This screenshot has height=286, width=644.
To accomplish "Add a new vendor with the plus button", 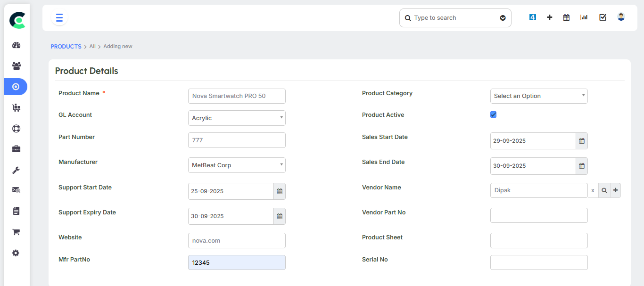I will [x=615, y=190].
